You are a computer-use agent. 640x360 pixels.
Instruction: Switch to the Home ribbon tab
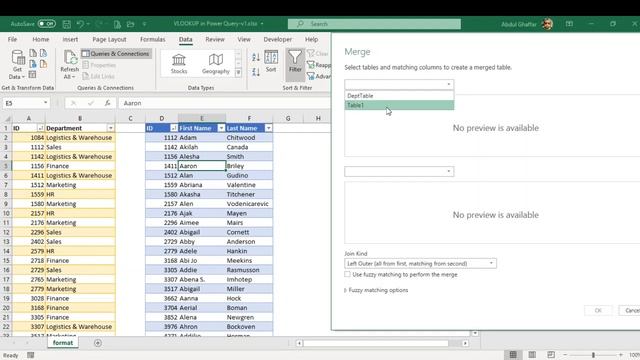click(x=40, y=39)
